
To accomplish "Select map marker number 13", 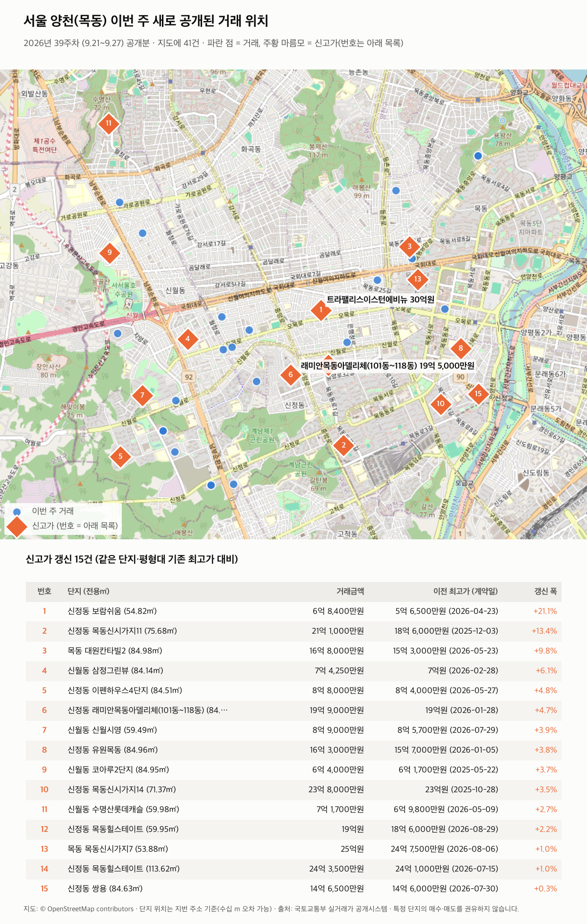I will click(x=417, y=279).
